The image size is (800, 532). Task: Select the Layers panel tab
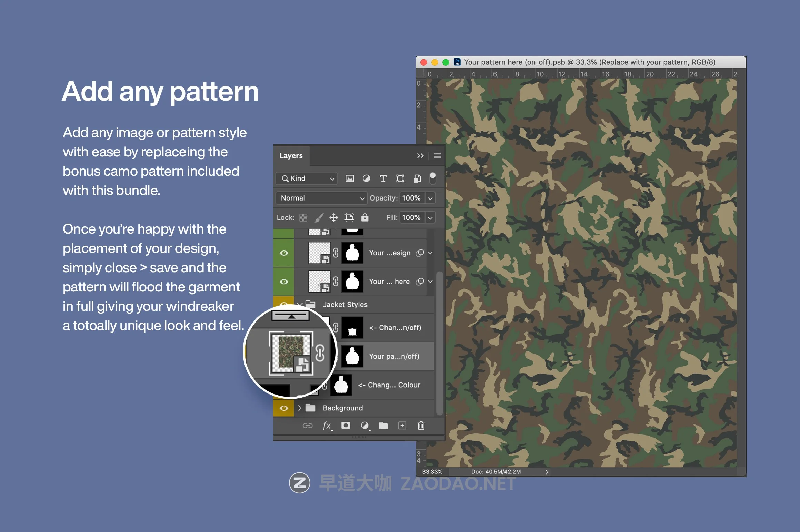pyautogui.click(x=291, y=156)
